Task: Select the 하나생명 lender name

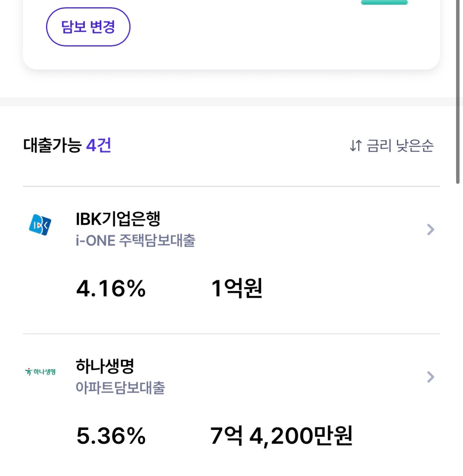Action: [x=105, y=366]
